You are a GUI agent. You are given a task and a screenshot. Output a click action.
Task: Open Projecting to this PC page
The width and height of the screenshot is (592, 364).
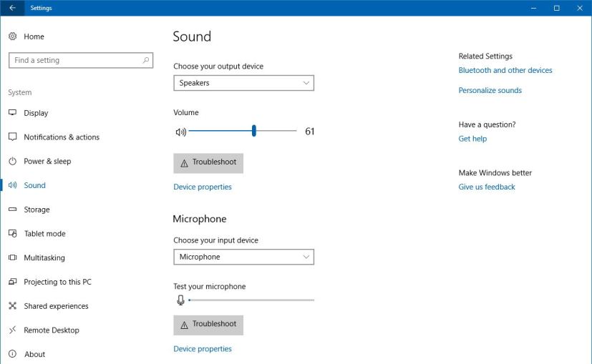[57, 282]
